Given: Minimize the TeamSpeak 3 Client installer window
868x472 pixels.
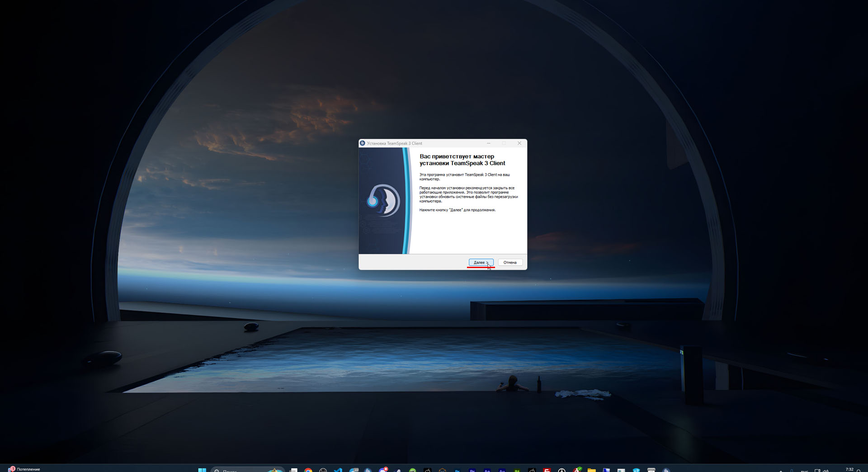Looking at the screenshot, I should pyautogui.click(x=488, y=143).
